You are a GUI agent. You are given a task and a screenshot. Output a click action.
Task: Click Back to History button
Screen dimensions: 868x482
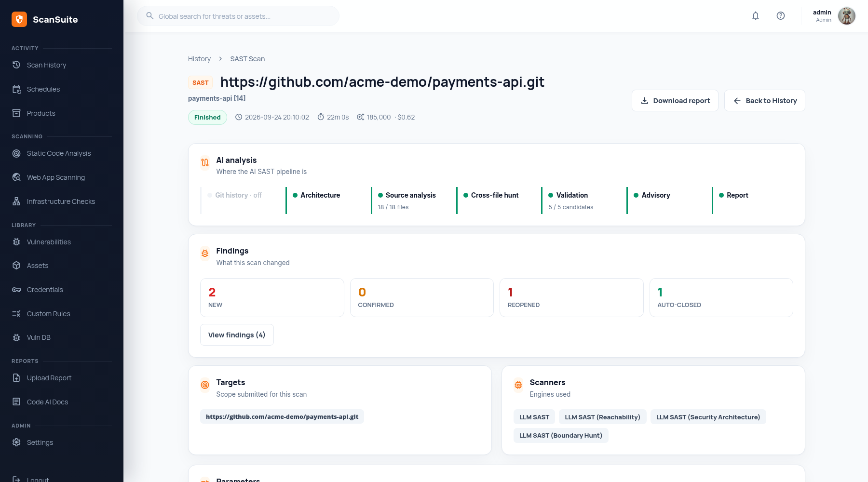[x=765, y=101]
